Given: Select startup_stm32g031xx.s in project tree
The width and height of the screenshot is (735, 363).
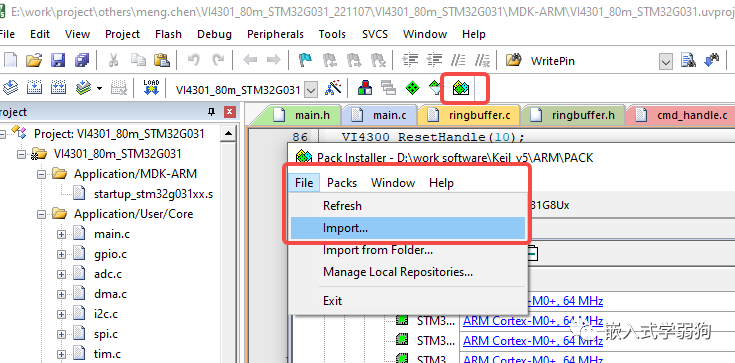Looking at the screenshot, I should pos(153,194).
